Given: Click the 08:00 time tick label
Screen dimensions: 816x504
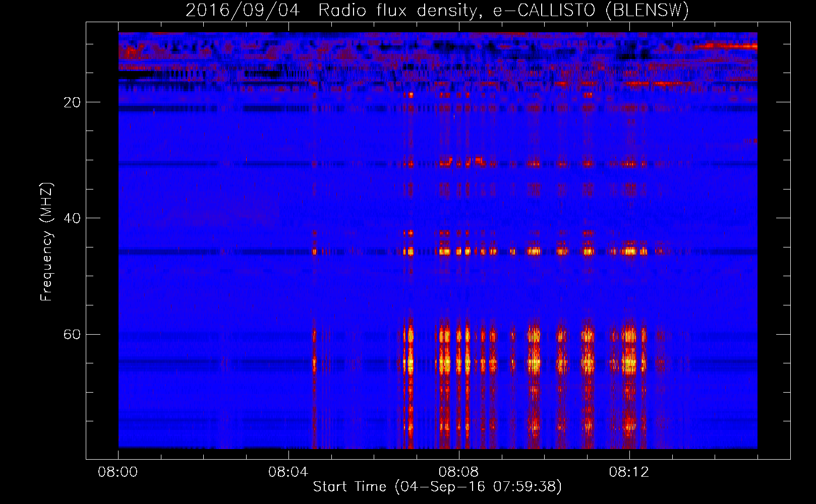Looking at the screenshot, I should [118, 472].
